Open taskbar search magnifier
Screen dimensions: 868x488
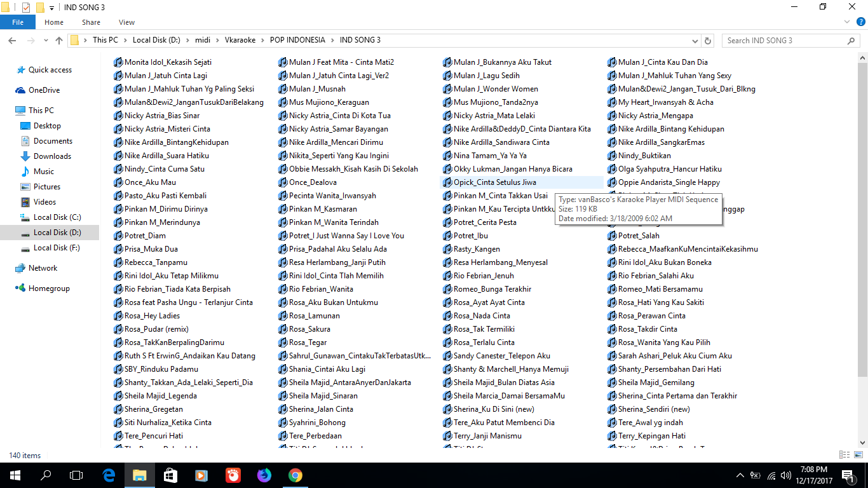[46, 475]
